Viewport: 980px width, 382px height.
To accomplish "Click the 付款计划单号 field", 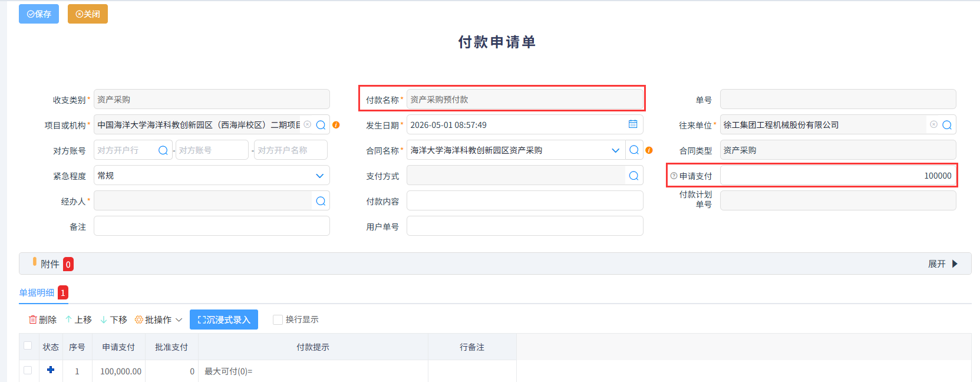I will (838, 201).
